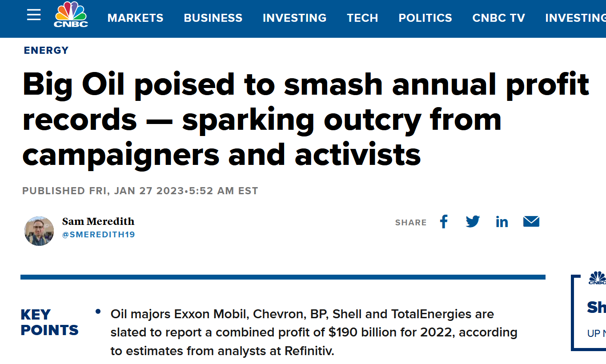Click small CNBC logo in right sidebar card
This screenshot has height=364, width=606.
pyautogui.click(x=597, y=278)
